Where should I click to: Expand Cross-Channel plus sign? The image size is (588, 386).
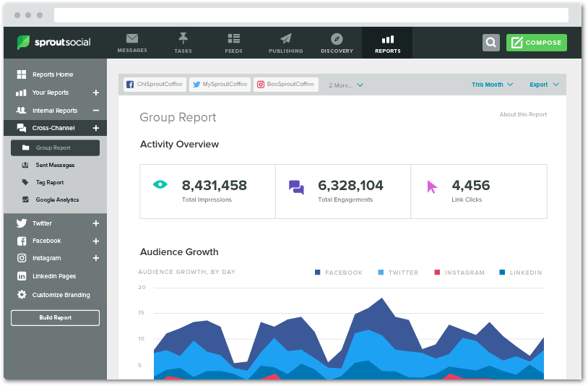pos(96,128)
